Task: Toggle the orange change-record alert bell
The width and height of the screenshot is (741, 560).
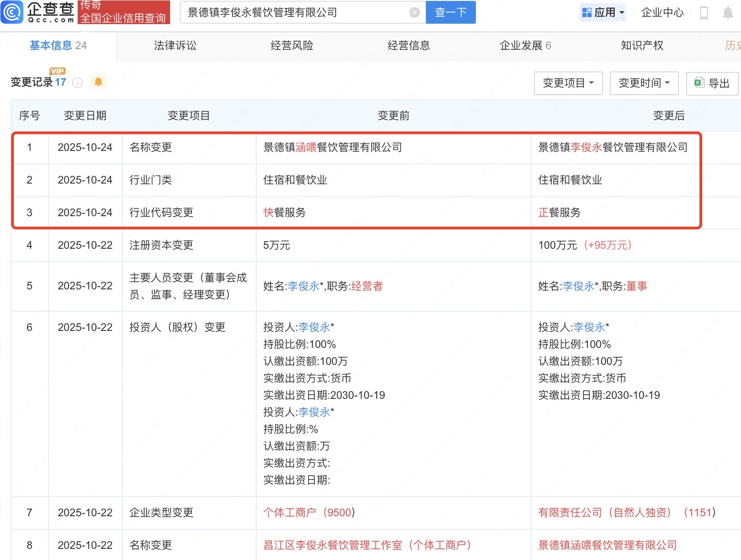Action: [x=98, y=82]
